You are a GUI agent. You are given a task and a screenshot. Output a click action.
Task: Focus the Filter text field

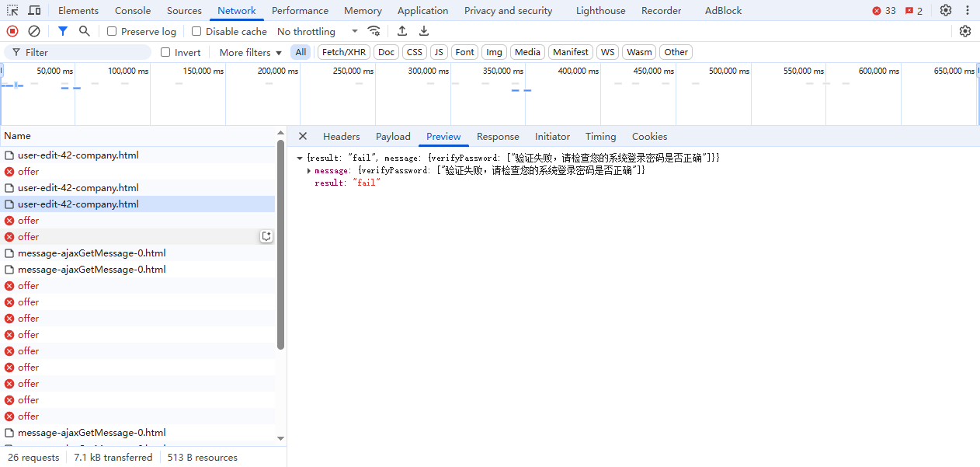[78, 52]
